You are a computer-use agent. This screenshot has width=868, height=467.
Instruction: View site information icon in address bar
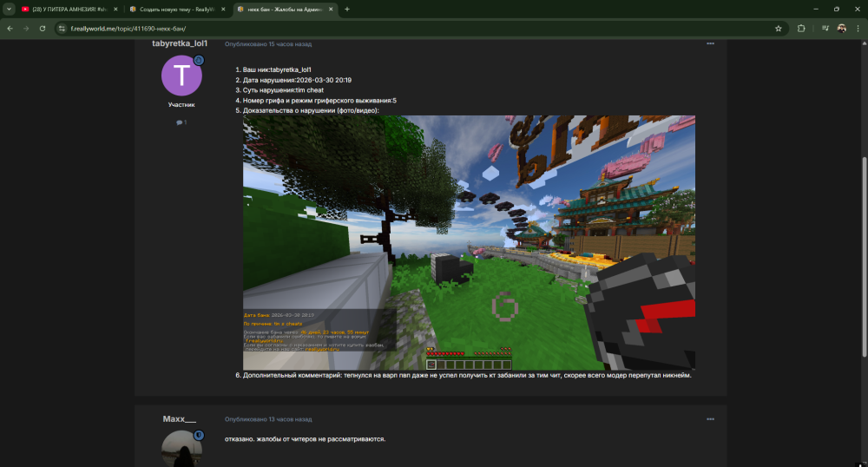(62, 29)
